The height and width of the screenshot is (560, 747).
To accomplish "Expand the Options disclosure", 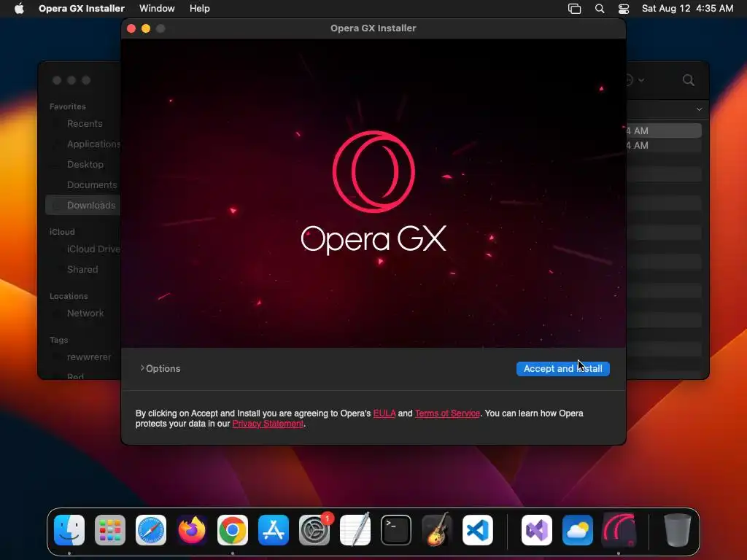I will (160, 368).
